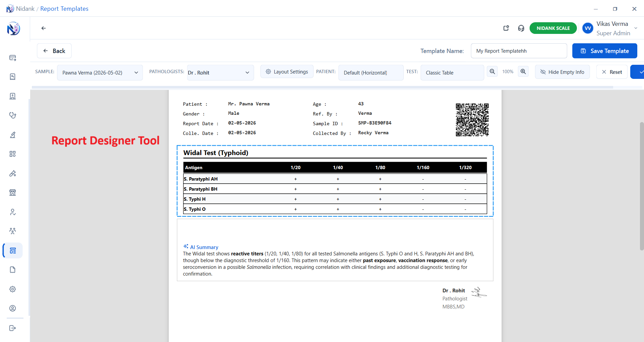Click the zoom in magnifier icon

(523, 71)
